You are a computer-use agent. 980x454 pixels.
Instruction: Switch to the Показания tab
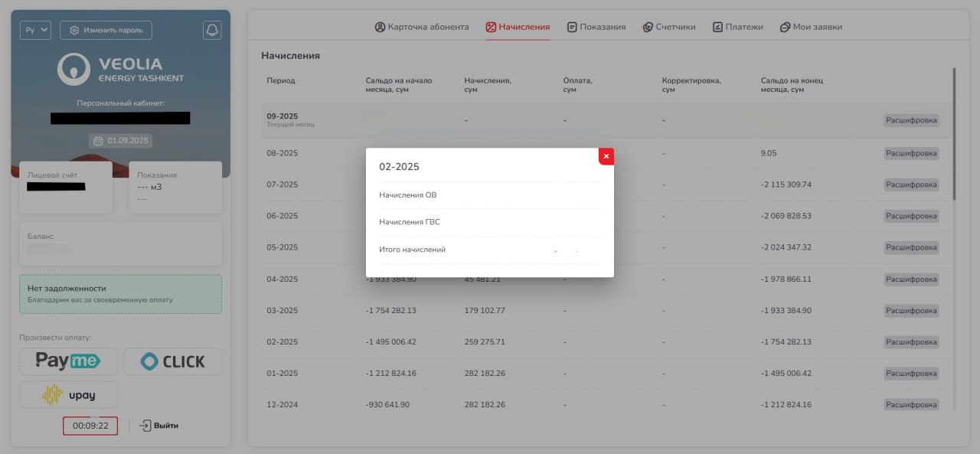click(596, 27)
